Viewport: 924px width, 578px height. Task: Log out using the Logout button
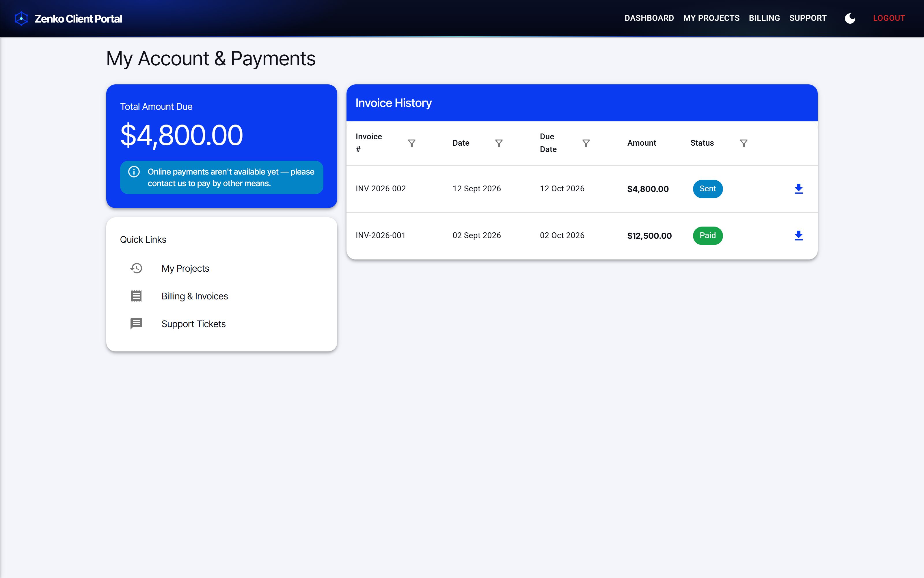click(x=889, y=18)
